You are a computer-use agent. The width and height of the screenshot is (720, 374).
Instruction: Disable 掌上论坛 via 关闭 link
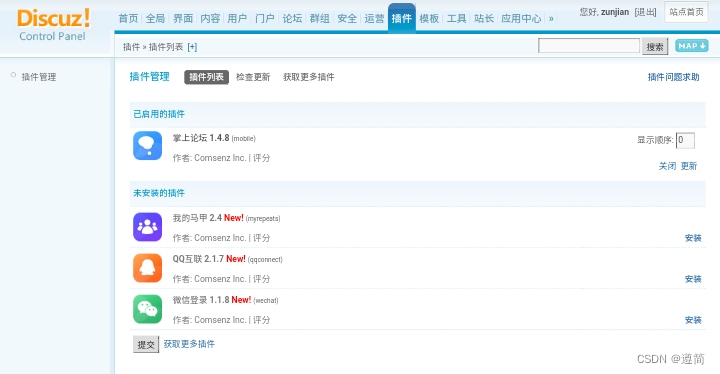(667, 166)
